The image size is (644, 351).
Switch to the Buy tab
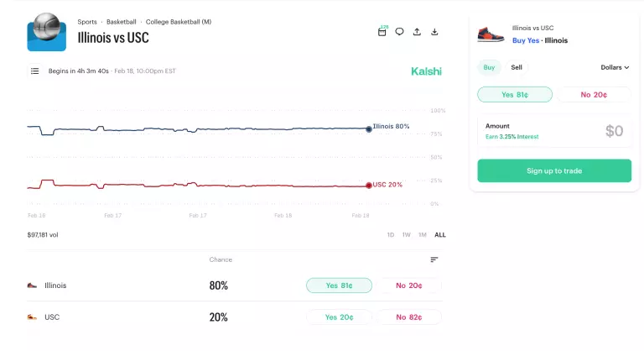coord(489,67)
